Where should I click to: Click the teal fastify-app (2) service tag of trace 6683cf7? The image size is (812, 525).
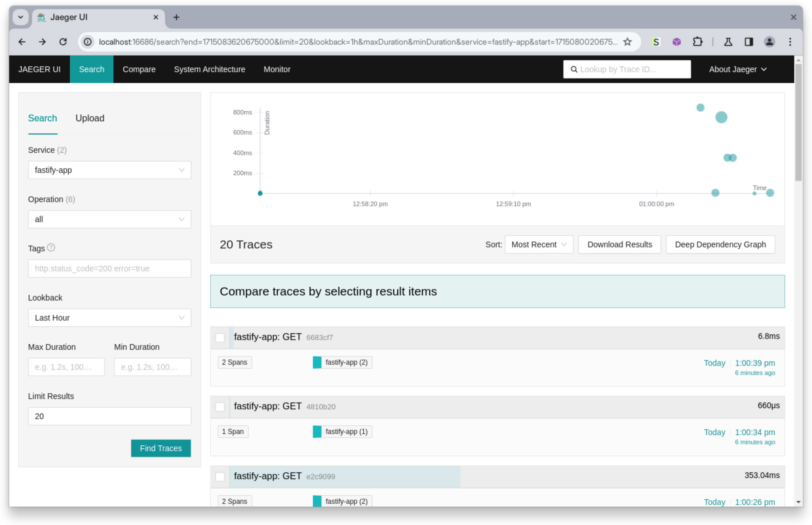pyautogui.click(x=342, y=362)
